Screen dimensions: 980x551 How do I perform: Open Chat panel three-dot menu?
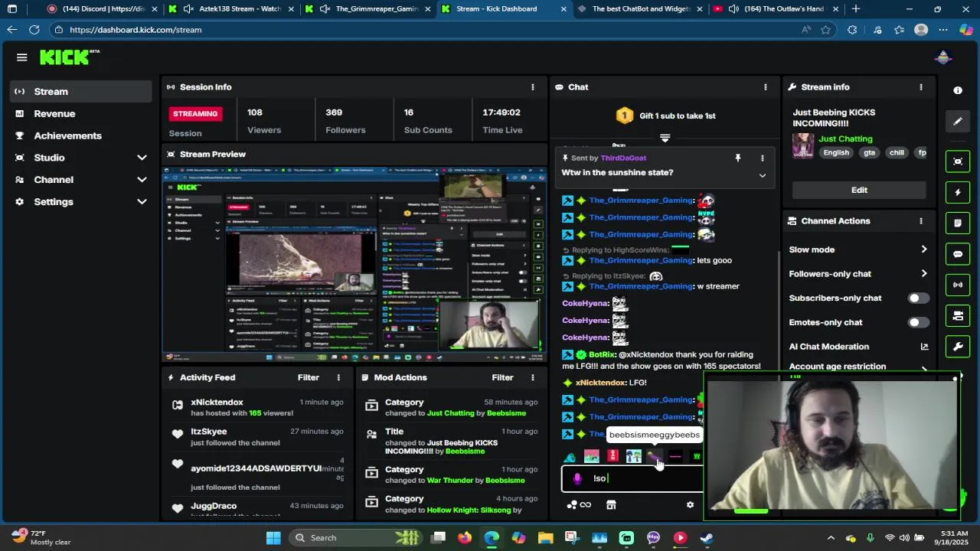click(765, 87)
